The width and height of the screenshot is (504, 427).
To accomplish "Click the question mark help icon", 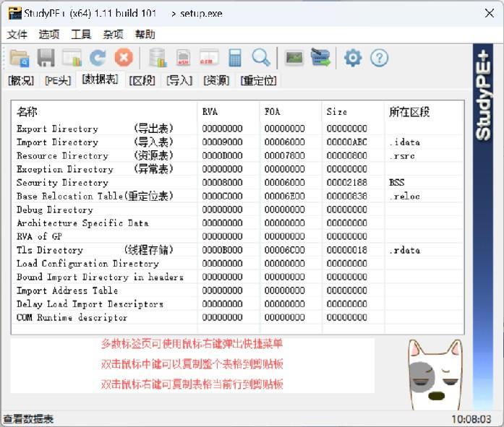I will (380, 58).
